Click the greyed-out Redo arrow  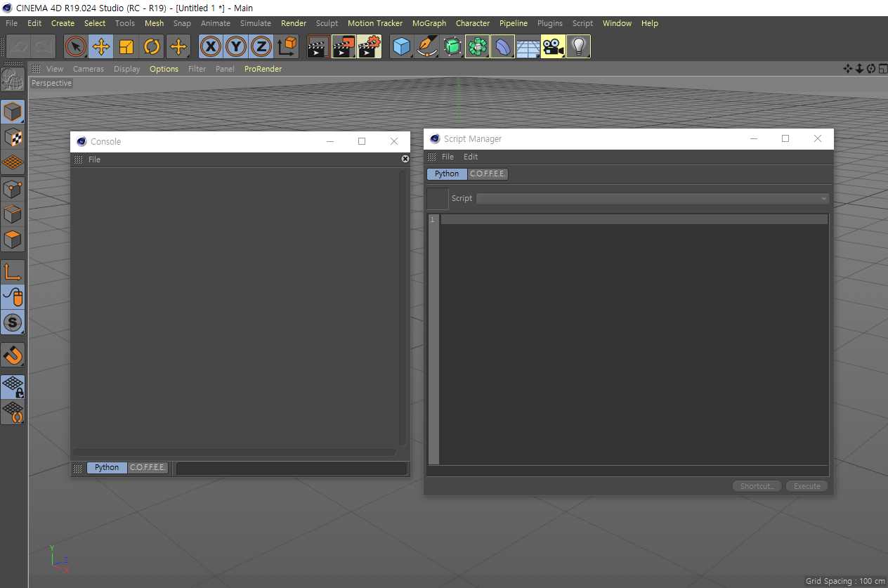[x=44, y=47]
